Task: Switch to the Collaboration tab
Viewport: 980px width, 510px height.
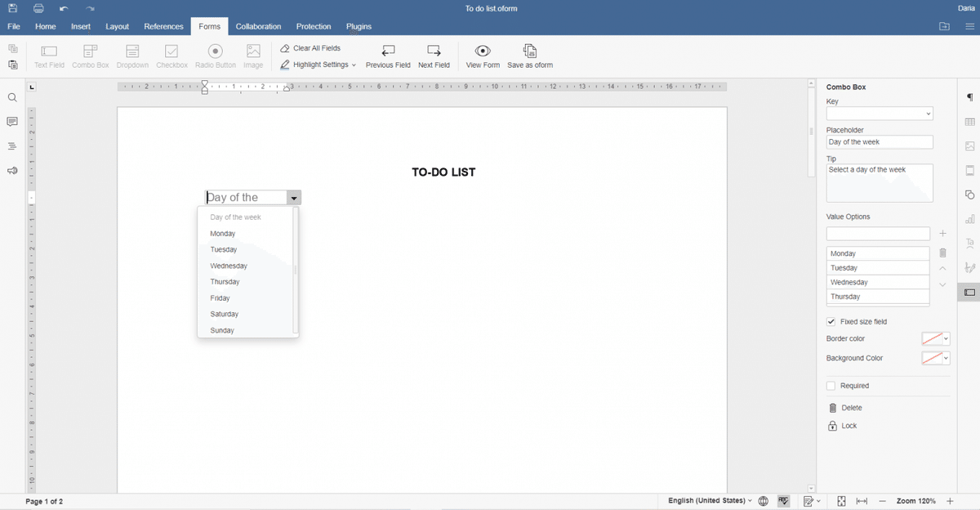Action: (258, 27)
